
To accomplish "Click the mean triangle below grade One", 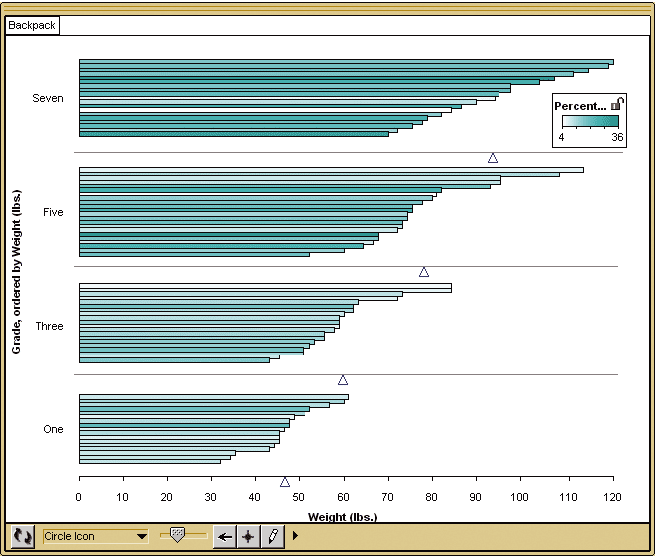I will click(285, 482).
